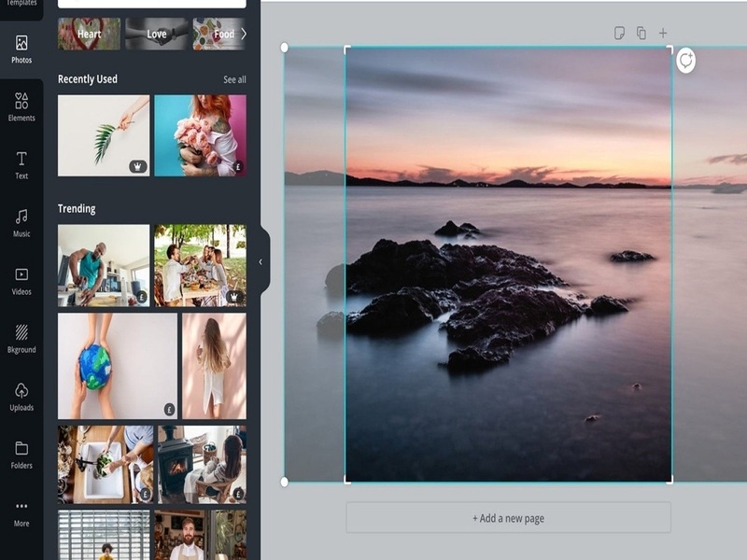Choose the family outdoor picnic photo
747x560 pixels.
200,265
